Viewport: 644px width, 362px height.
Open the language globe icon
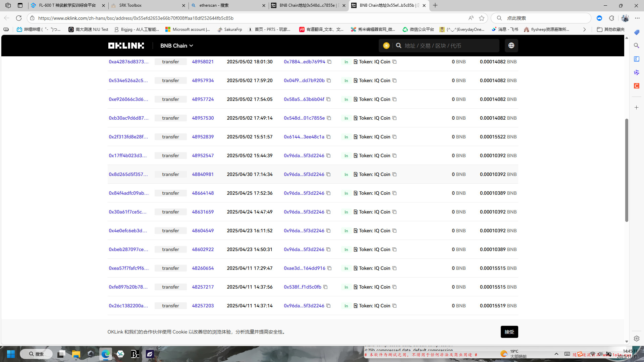tap(511, 46)
